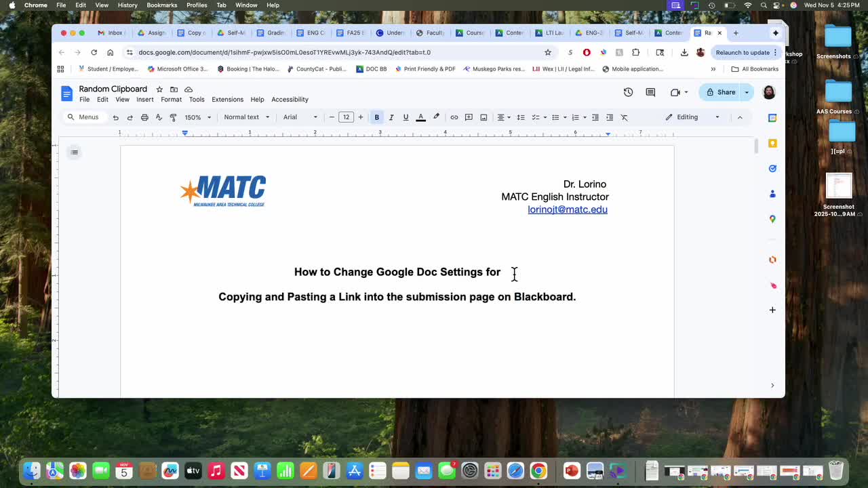Star the Random Clipboard document
This screenshot has width=868, height=488.
pos(159,89)
